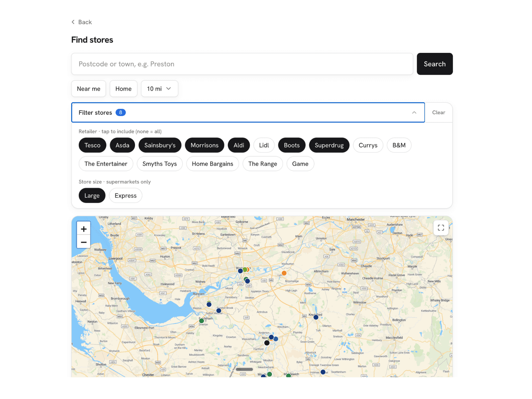Clear all store filters
Image resolution: width=532 pixels, height=399 pixels.
[439, 112]
